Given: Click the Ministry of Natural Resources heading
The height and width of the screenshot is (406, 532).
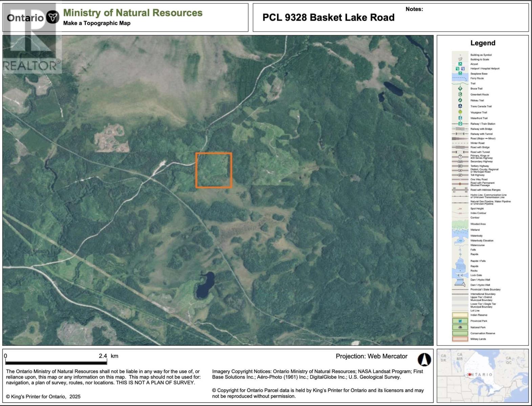Looking at the screenshot, I should [133, 13].
